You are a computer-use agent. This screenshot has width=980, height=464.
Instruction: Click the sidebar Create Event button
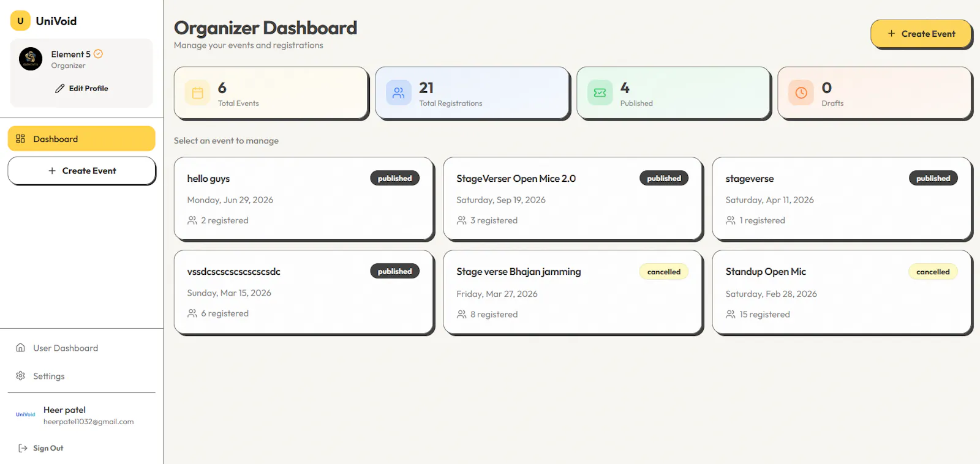pyautogui.click(x=81, y=171)
